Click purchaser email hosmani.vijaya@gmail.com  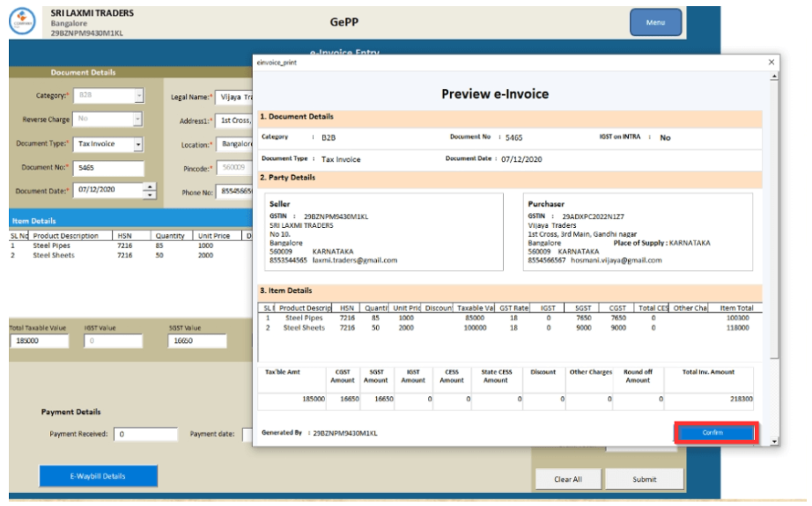click(616, 260)
